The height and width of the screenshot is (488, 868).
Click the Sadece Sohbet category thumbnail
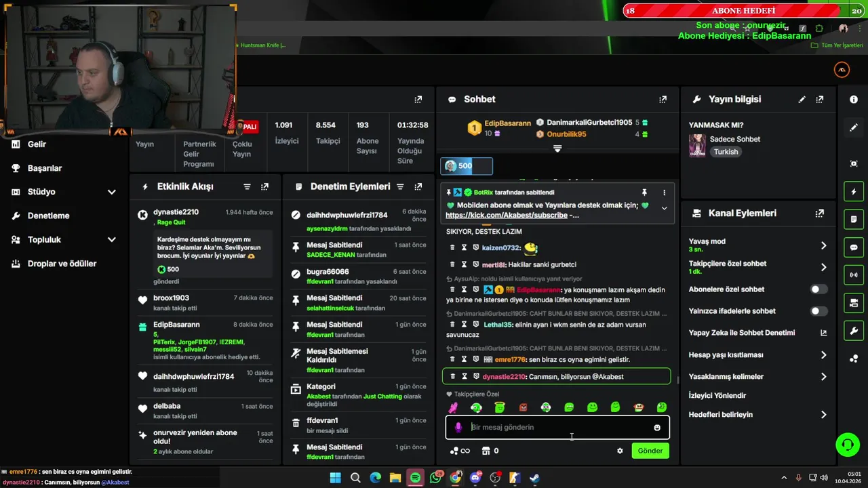pyautogui.click(x=697, y=145)
